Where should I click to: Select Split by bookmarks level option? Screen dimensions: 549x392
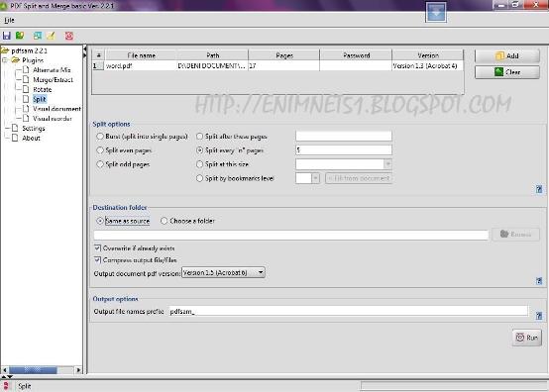point(199,178)
